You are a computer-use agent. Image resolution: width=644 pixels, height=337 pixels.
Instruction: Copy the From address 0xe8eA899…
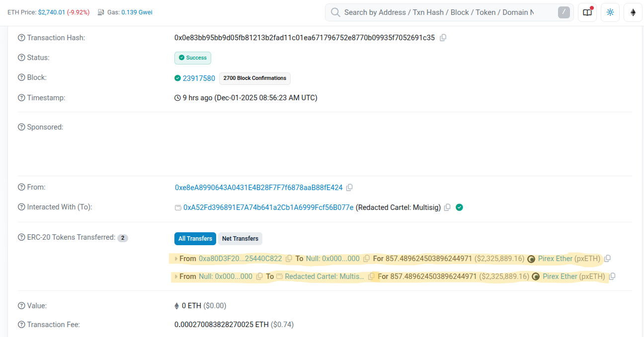click(x=349, y=188)
